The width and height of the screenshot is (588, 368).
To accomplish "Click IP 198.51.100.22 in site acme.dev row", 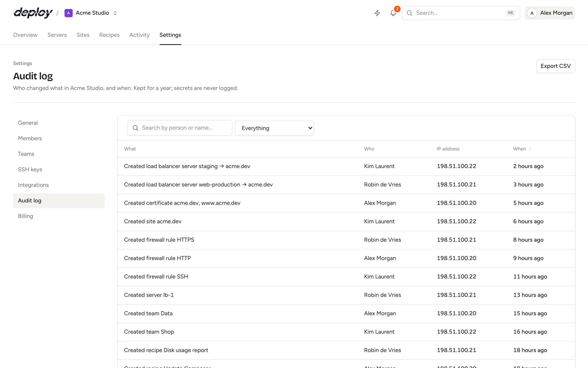I will pos(456,221).
